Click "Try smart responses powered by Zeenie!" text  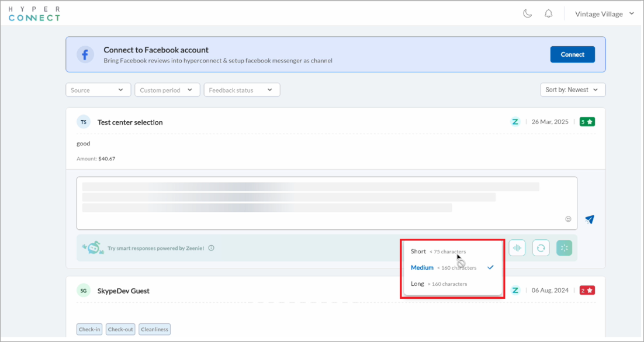click(x=155, y=248)
